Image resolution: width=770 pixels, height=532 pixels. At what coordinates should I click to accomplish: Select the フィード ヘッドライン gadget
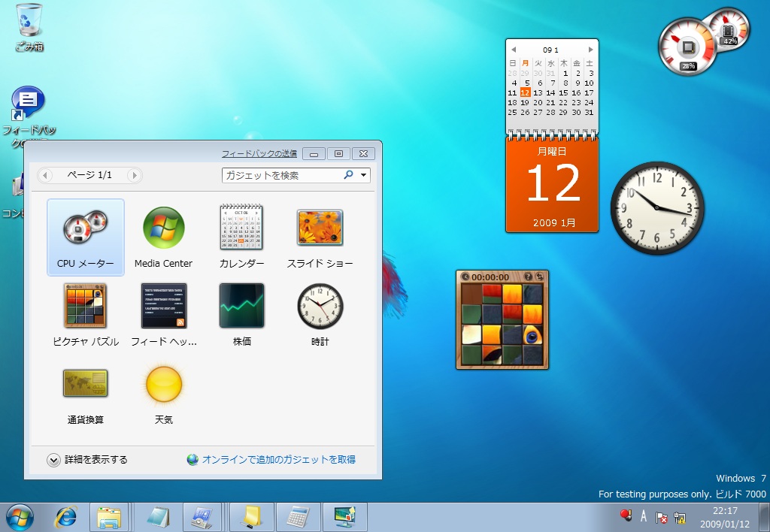(163, 315)
